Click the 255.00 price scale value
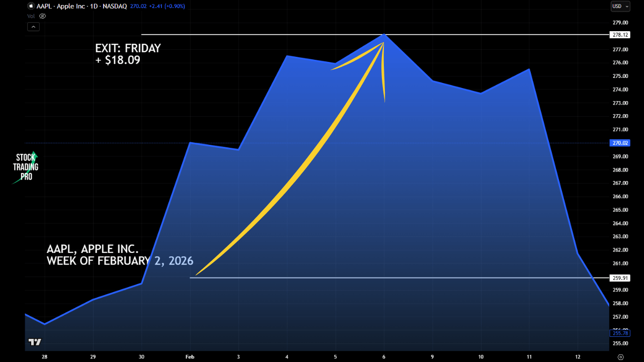This screenshot has width=644, height=362. pos(620,343)
